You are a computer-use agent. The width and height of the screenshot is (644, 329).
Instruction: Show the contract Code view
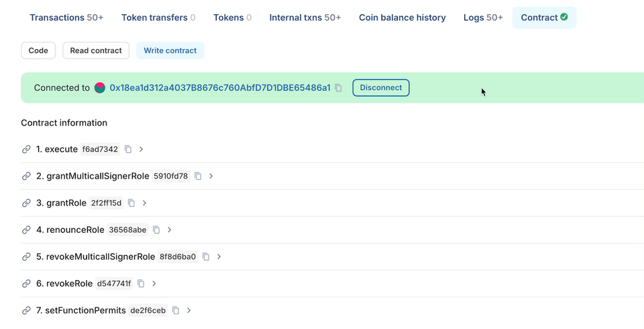pos(38,50)
